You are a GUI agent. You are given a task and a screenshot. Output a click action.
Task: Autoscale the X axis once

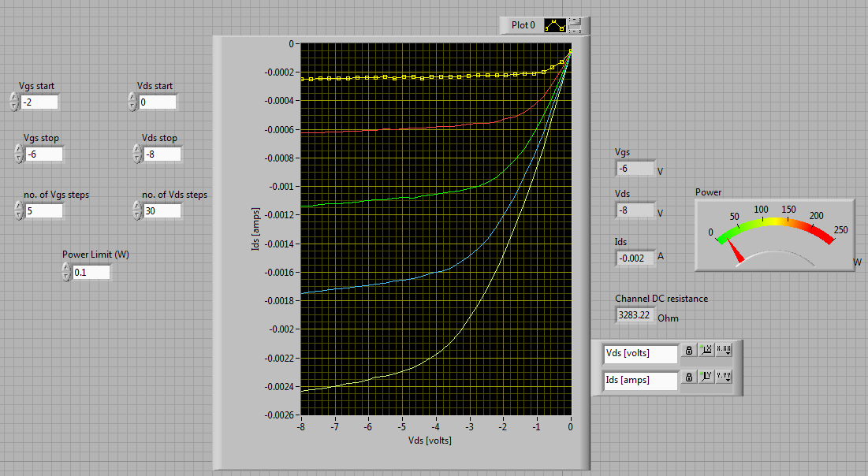point(706,350)
